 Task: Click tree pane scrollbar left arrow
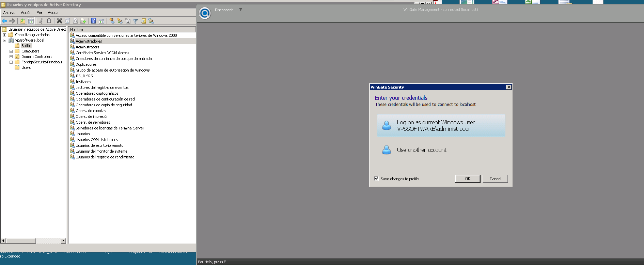[x=3, y=241]
